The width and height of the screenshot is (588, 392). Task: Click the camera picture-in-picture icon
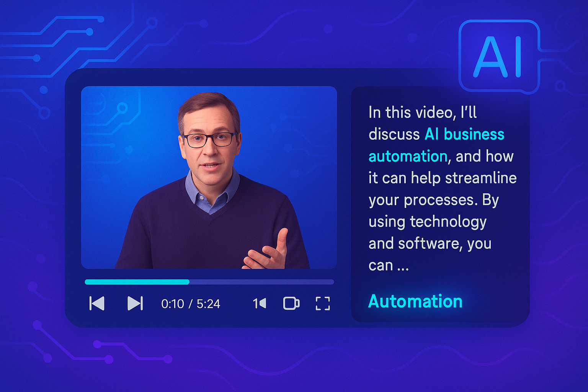coord(291,304)
